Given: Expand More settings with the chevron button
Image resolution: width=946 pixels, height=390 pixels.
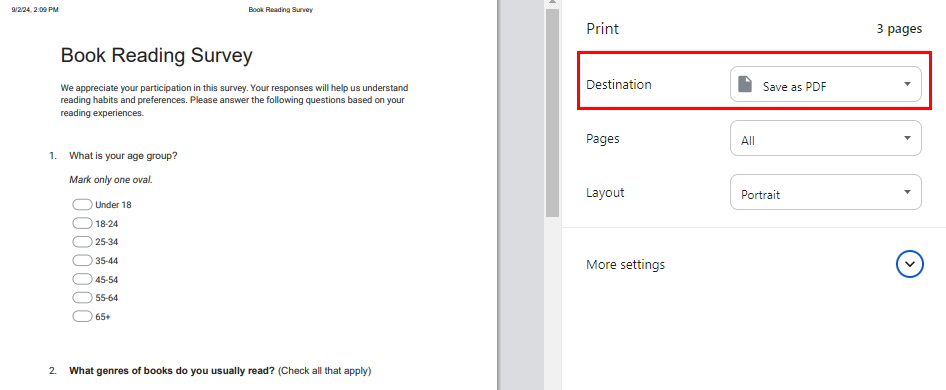Looking at the screenshot, I should [910, 264].
